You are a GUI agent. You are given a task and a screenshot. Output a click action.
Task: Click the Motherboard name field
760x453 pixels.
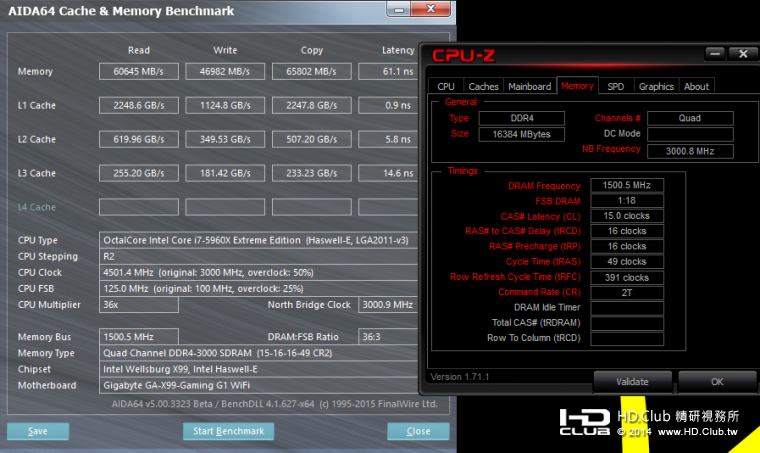coord(259,385)
